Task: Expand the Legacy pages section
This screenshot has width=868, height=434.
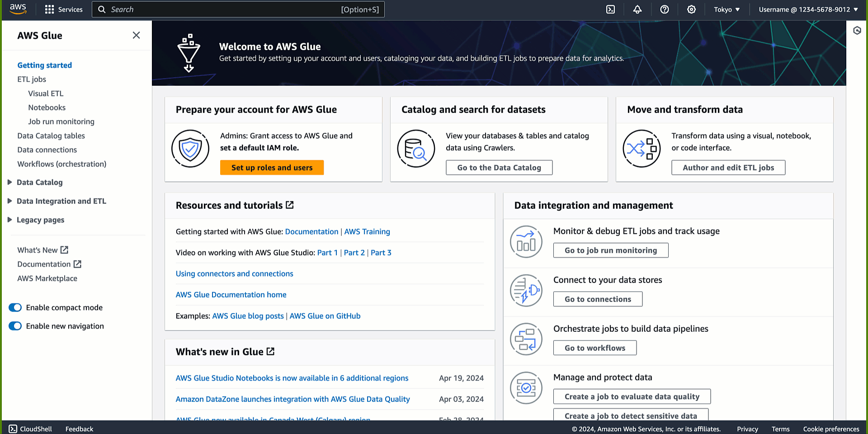Action: tap(9, 220)
